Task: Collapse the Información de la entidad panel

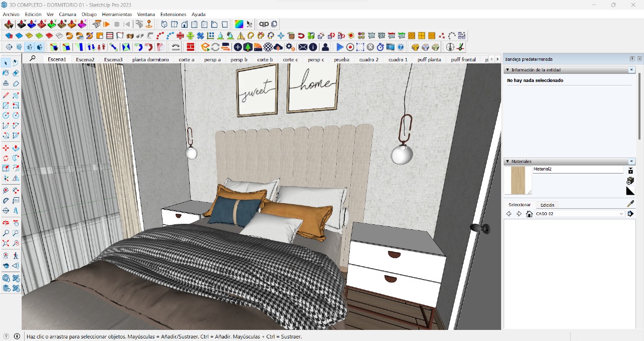Action: (x=507, y=70)
